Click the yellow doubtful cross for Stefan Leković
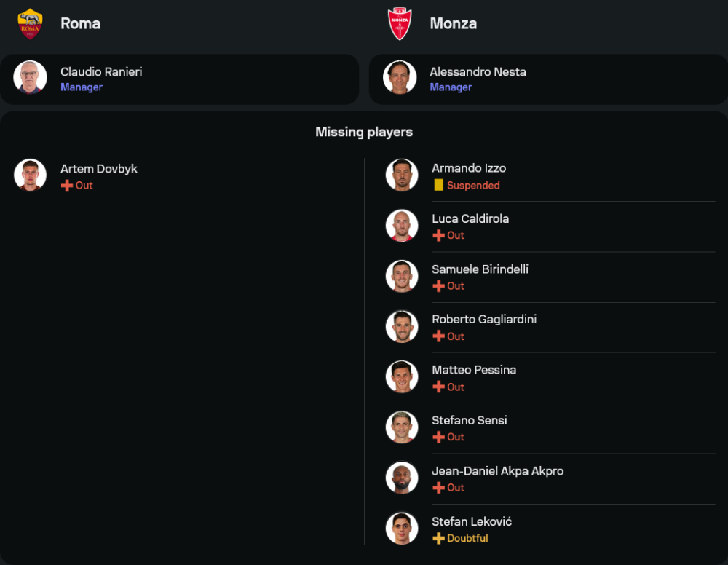 438,539
